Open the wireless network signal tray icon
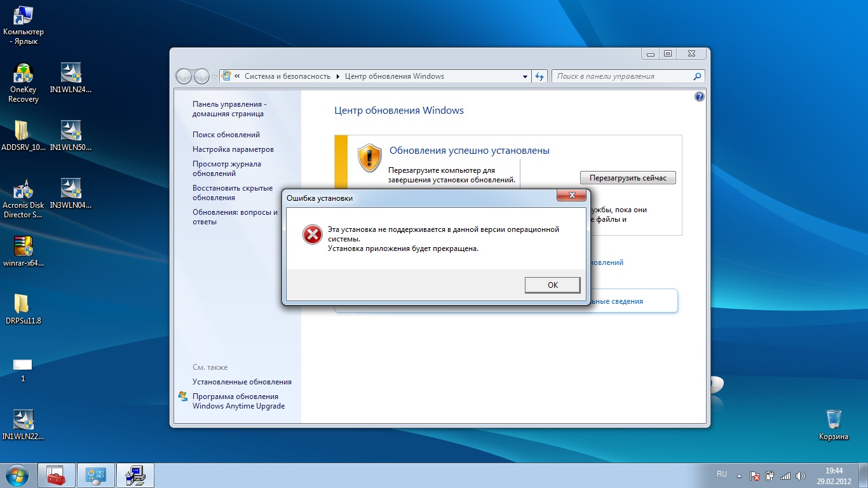 pyautogui.click(x=785, y=475)
